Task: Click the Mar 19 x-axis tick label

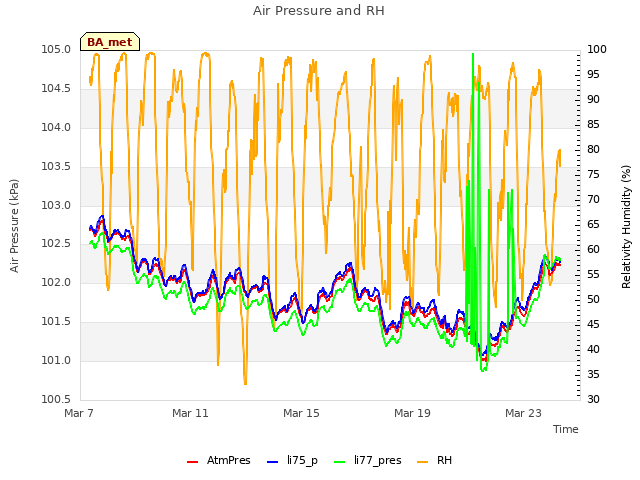Action: [412, 413]
